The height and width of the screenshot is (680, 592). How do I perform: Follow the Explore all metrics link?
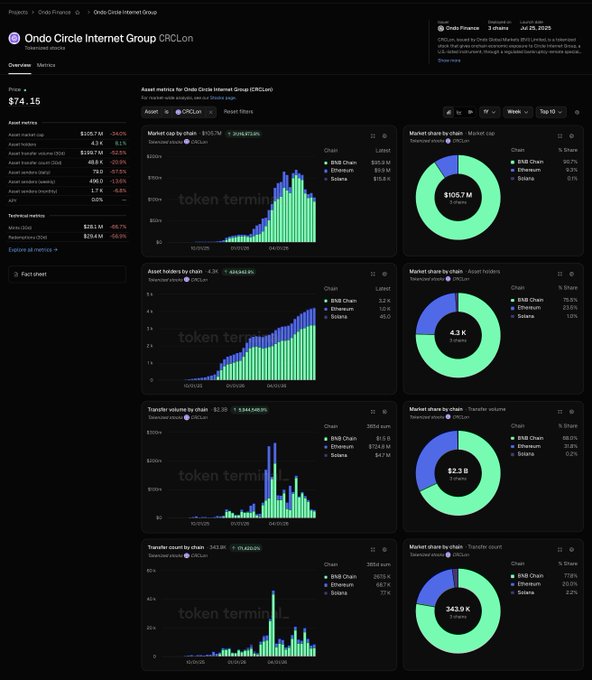coord(33,250)
